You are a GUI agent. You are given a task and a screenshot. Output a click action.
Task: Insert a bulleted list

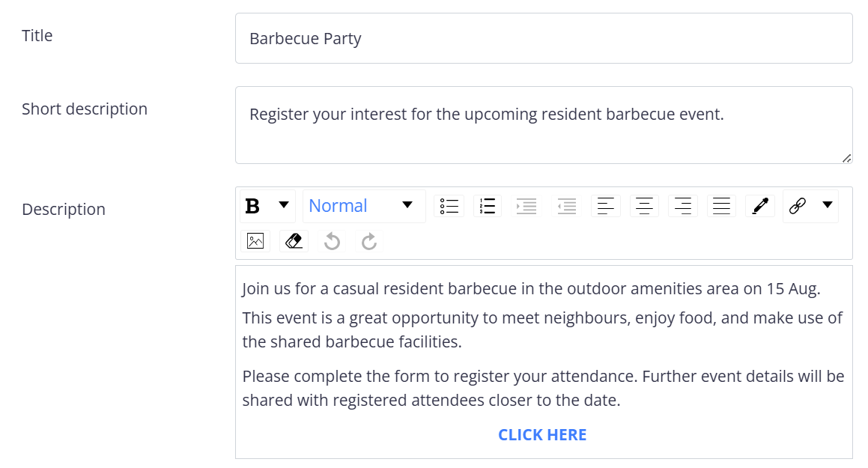point(449,207)
